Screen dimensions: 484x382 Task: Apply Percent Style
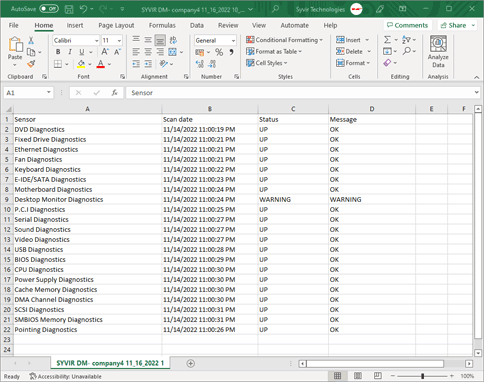click(x=219, y=52)
